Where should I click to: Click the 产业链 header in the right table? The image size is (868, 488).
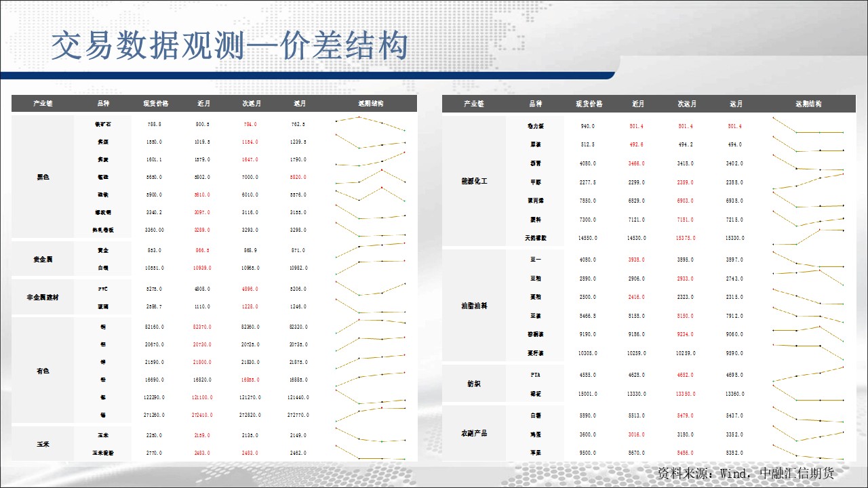point(473,104)
